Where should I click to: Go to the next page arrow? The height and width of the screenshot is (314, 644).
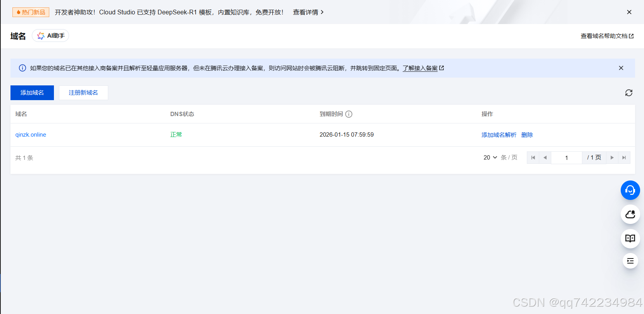pos(612,158)
